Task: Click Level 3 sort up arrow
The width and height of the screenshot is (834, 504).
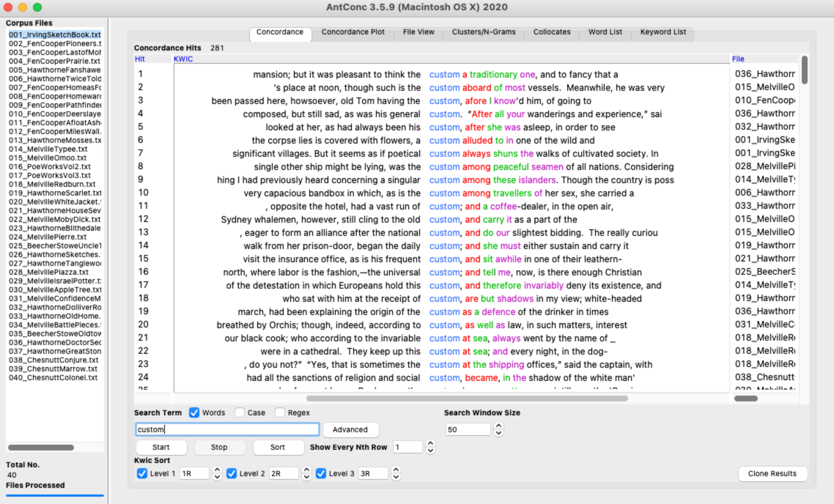Action: pos(396,470)
